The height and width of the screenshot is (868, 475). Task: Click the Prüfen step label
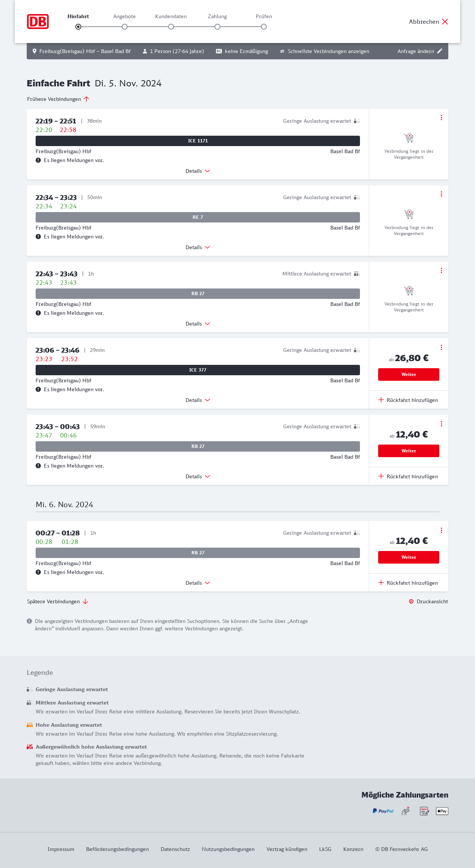tap(264, 16)
